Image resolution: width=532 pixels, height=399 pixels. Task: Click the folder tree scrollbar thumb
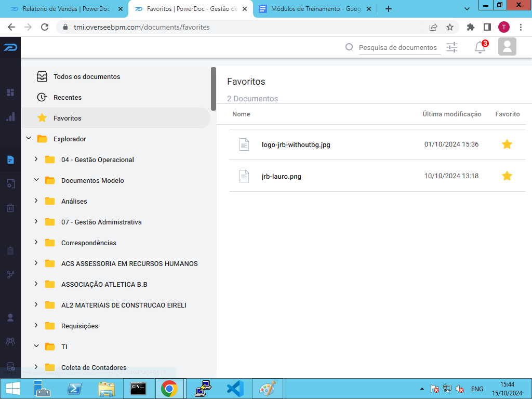pyautogui.click(x=214, y=89)
